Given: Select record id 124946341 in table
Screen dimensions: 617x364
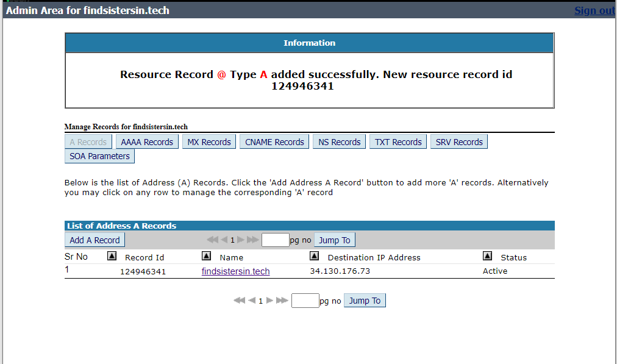Looking at the screenshot, I should [143, 271].
